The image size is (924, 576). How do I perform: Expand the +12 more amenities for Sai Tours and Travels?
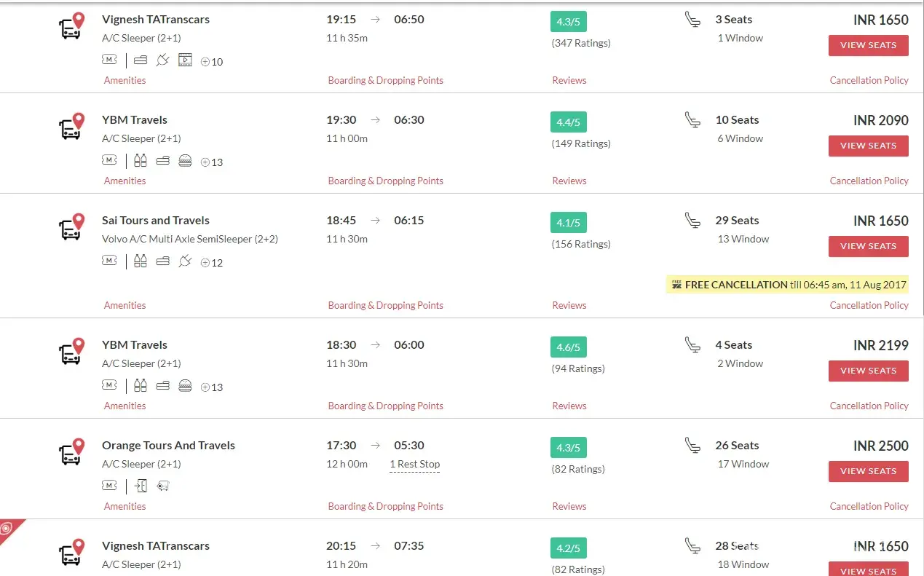coord(212,263)
